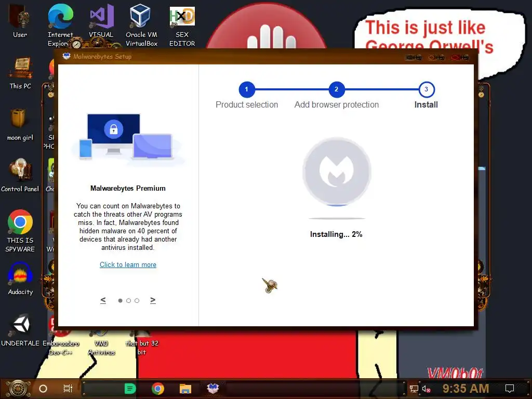Screen dimensions: 532x399
Task: Go to next slide with the > arrow
Action: (x=153, y=300)
